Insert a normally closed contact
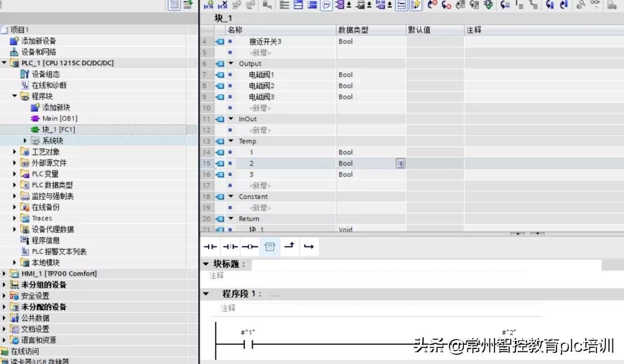The width and height of the screenshot is (624, 364). pyautogui.click(x=230, y=247)
